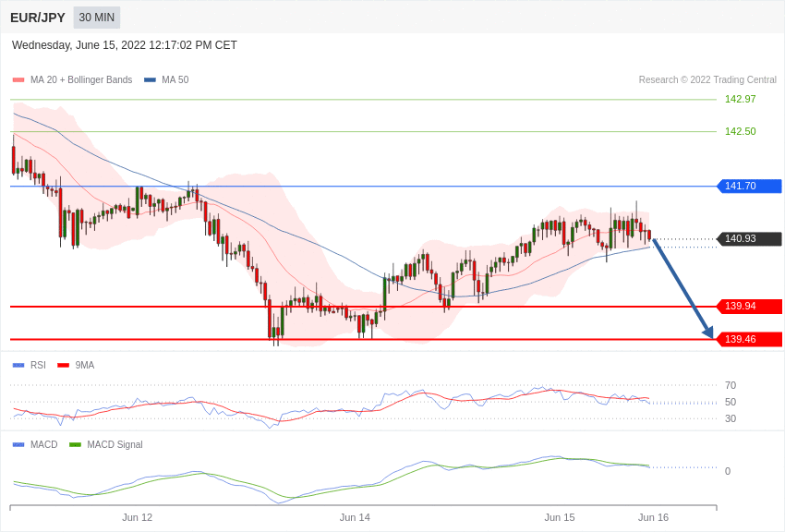This screenshot has width=785, height=532.
Task: Click the MACD zero level label
Action: (728, 471)
